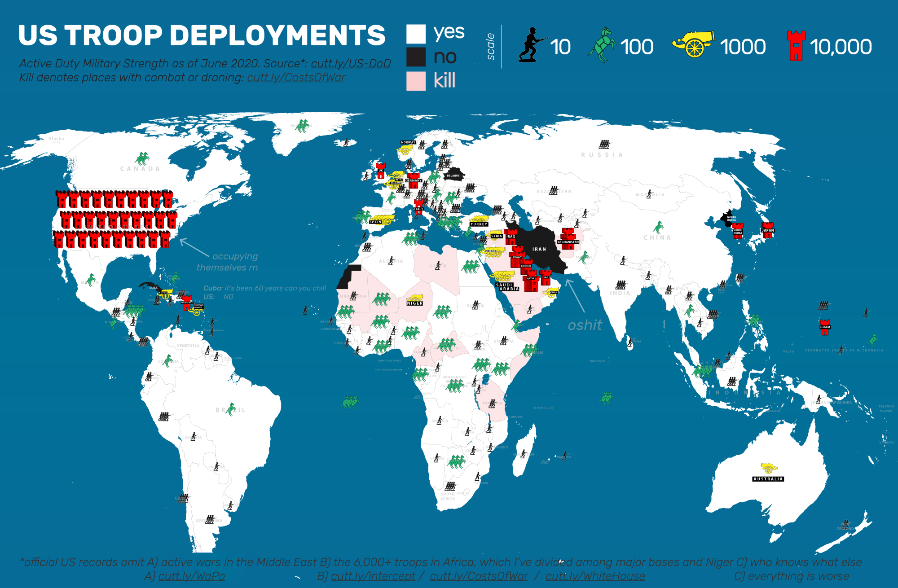Screen dimensions: 898x588
Task: Click the black 'no' legend swatch
Action: (416, 57)
